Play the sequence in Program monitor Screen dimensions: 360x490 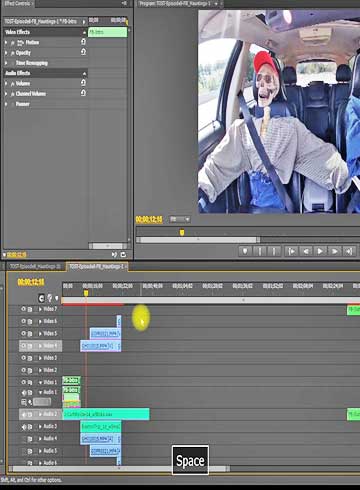coord(320,251)
